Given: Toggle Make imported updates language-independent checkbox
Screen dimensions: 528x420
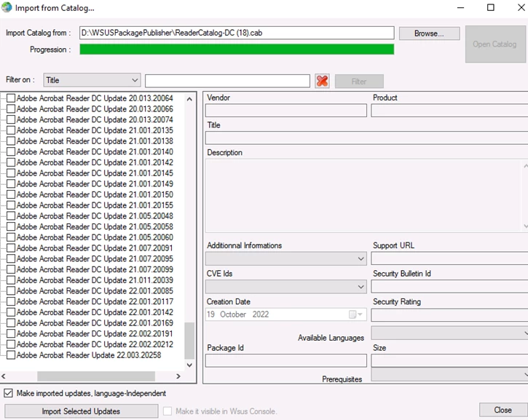Looking at the screenshot, I should tap(9, 393).
